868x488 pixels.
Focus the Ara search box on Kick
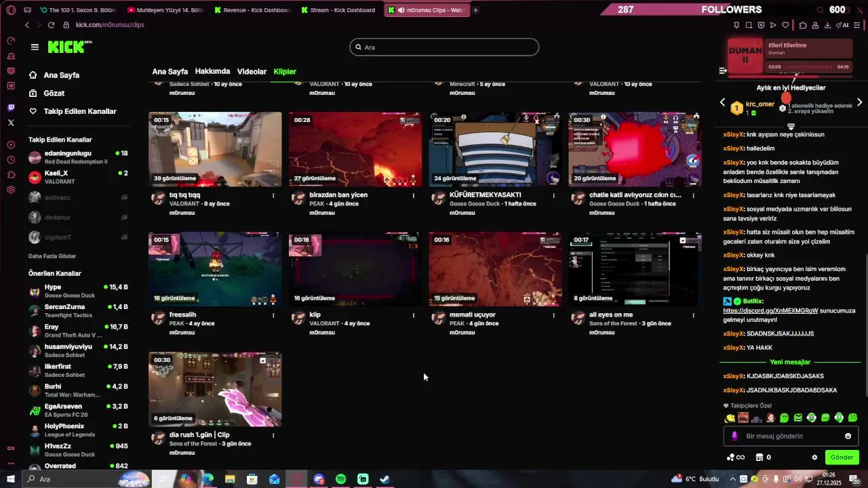pos(444,47)
